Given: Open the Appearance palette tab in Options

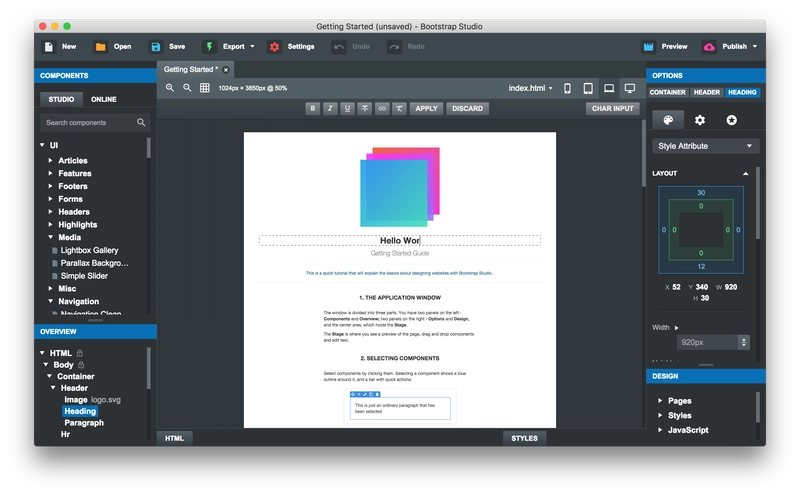Looking at the screenshot, I should coord(668,120).
